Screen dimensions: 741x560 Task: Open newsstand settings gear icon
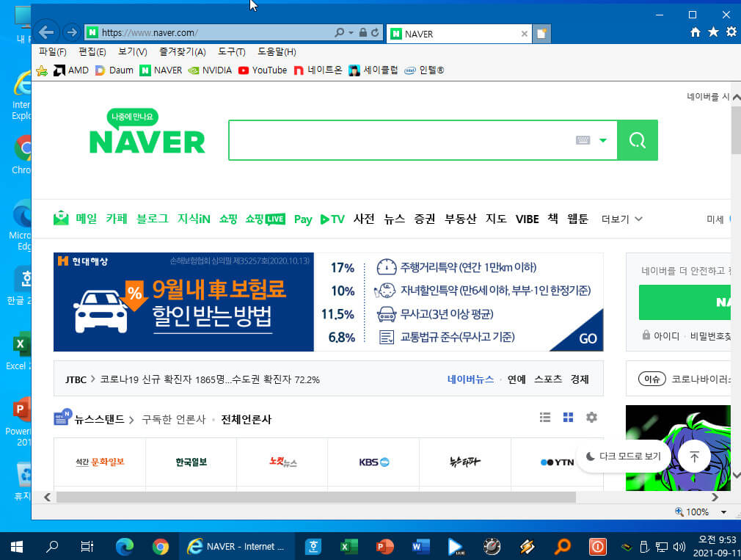click(x=591, y=418)
